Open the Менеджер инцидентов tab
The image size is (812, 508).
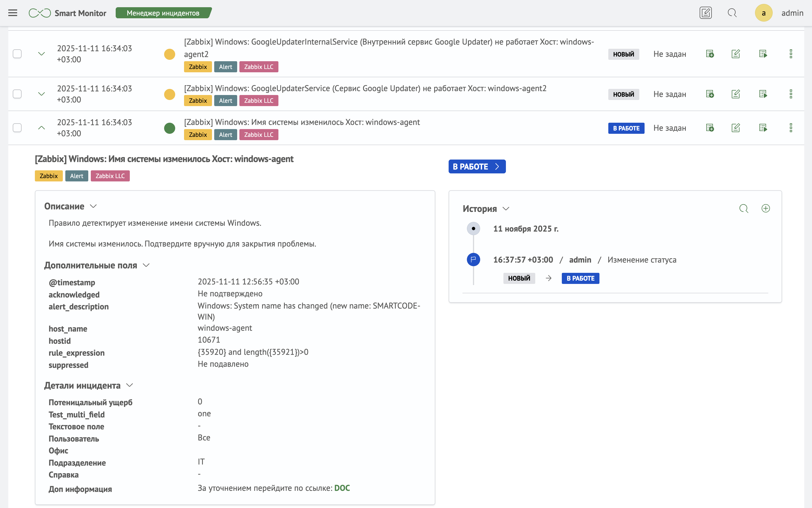coord(163,13)
